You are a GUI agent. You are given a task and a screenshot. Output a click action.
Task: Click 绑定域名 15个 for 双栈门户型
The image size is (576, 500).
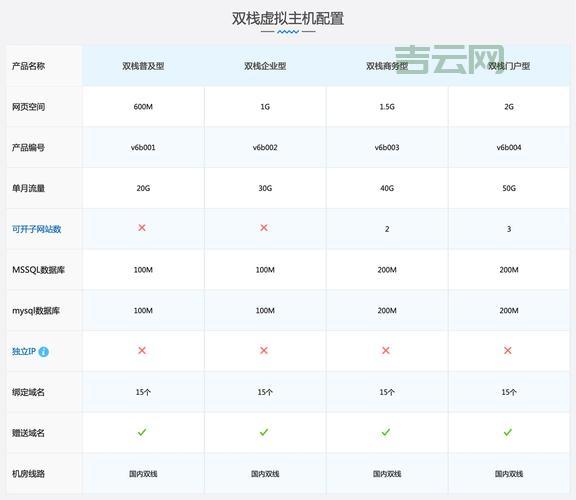click(509, 392)
